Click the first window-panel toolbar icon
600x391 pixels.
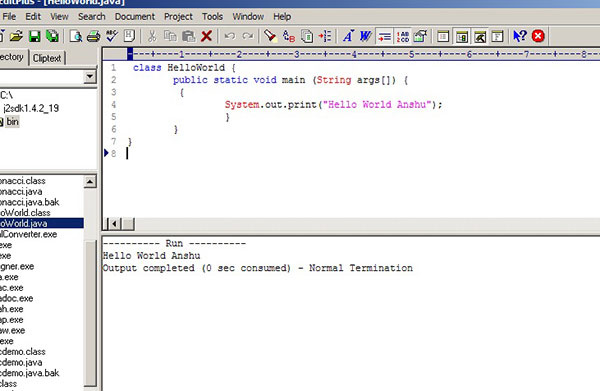(443, 36)
